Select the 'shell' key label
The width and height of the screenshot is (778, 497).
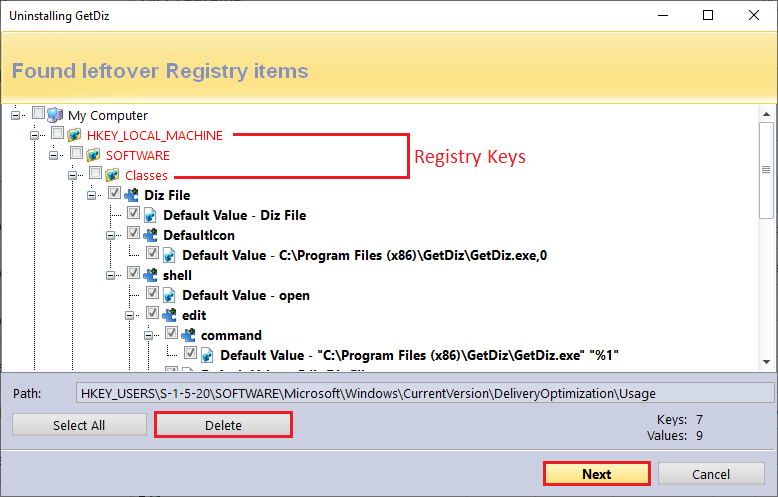click(177, 275)
